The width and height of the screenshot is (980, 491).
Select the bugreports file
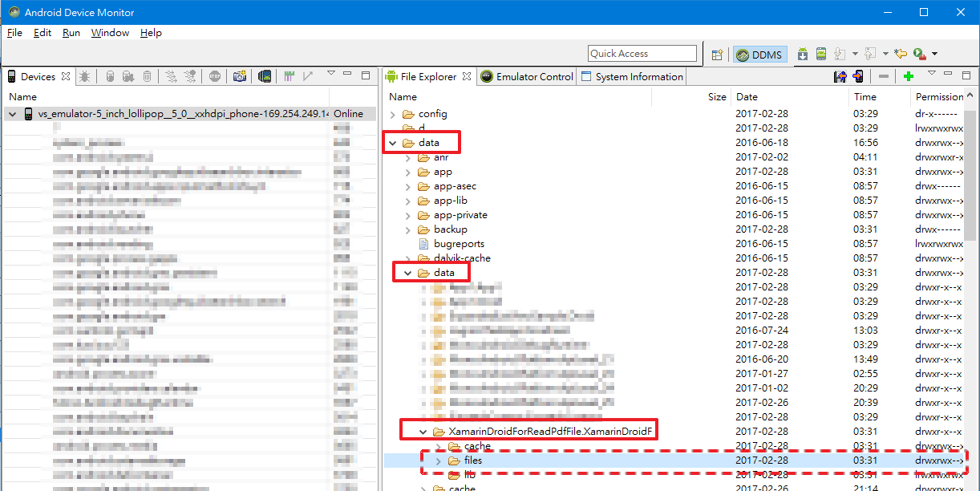[x=459, y=244]
